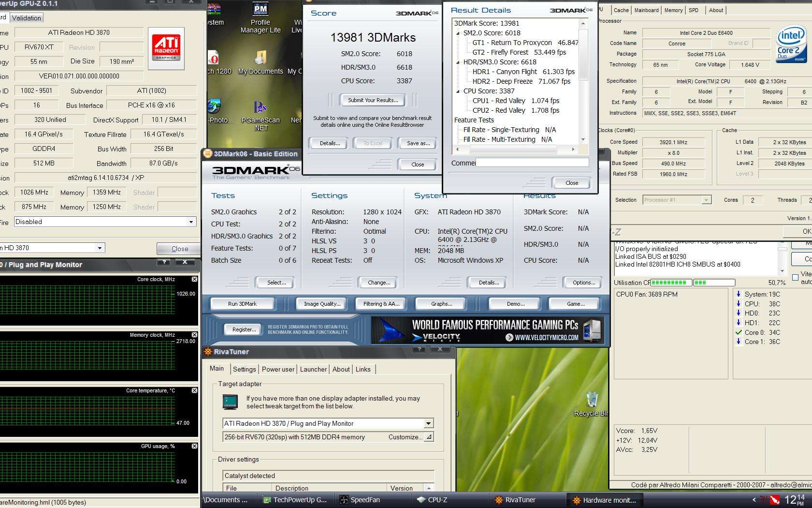Click the Result Details vertical scrollbar down arrow
812x508 pixels.
pos(583,139)
